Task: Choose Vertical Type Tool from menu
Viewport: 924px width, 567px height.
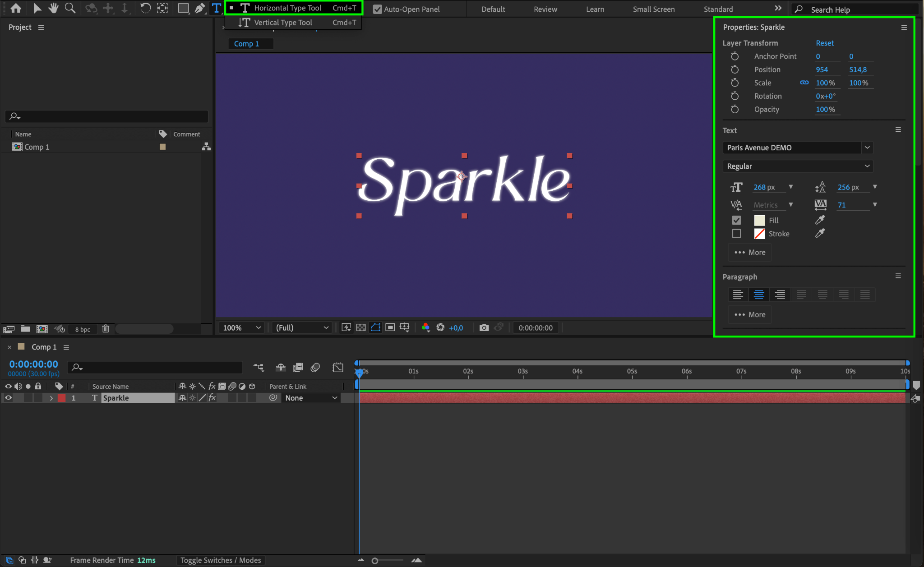Action: pyautogui.click(x=283, y=23)
